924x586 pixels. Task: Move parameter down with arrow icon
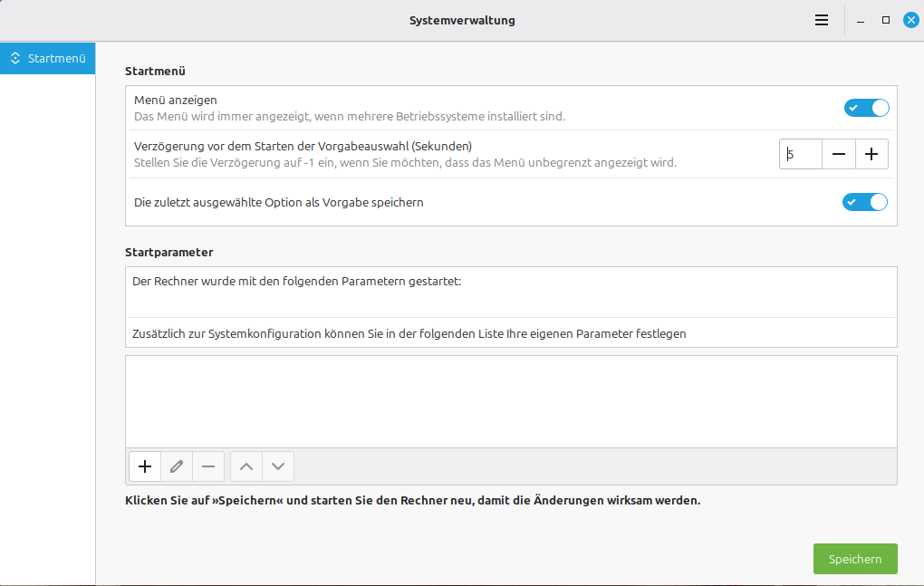pyautogui.click(x=278, y=466)
